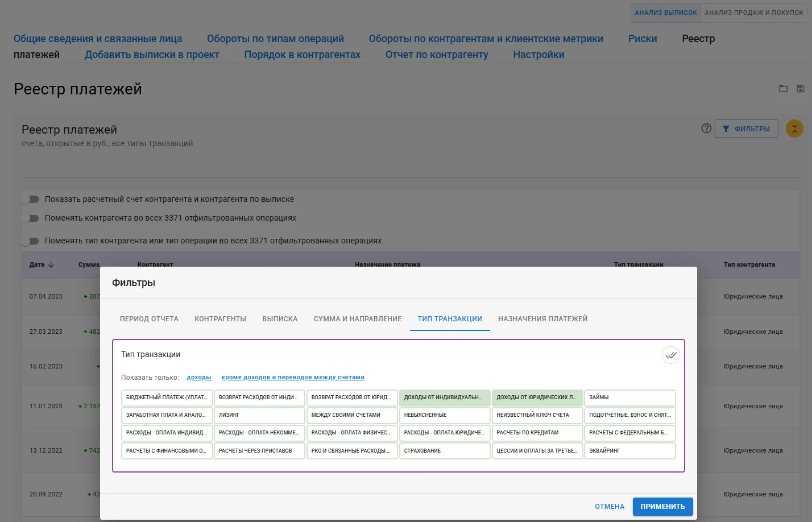Toggle Расчеты с финансовыми о... chip
Viewport: 812px width, 522px height.
click(167, 451)
